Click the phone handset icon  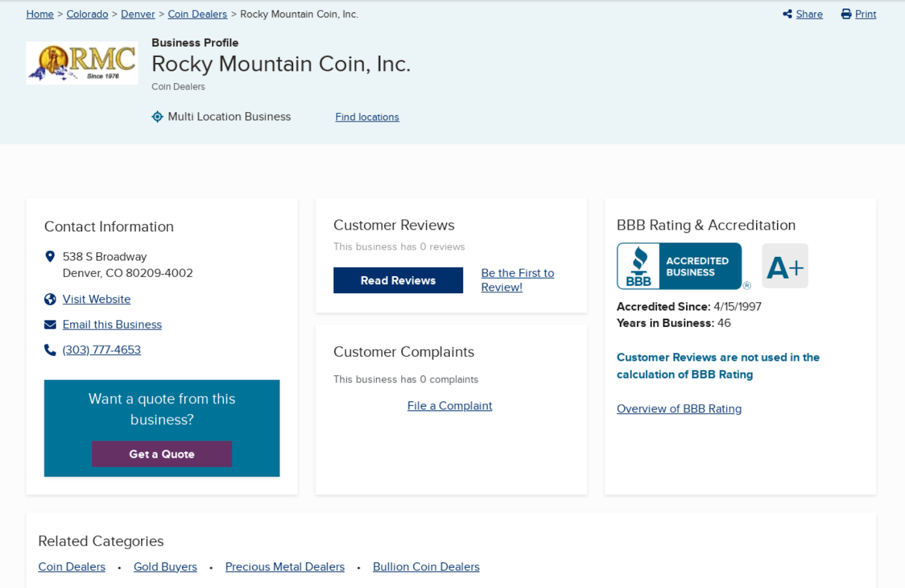50,350
